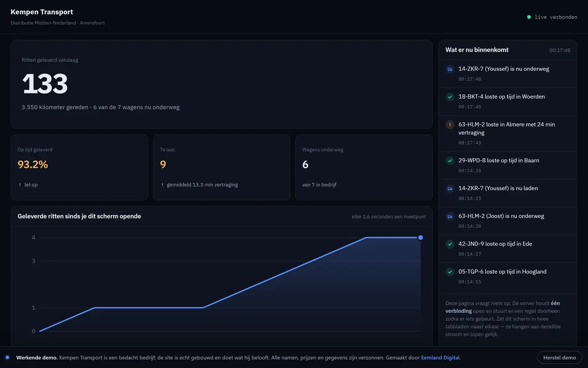The image size is (588, 368).
Task: Click the 'Kempen Transport' title
Action: point(42,12)
